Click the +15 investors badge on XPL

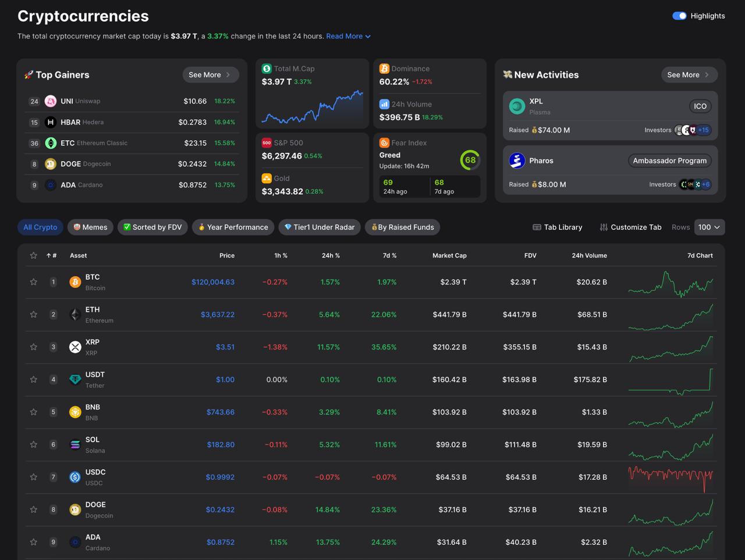tap(704, 130)
